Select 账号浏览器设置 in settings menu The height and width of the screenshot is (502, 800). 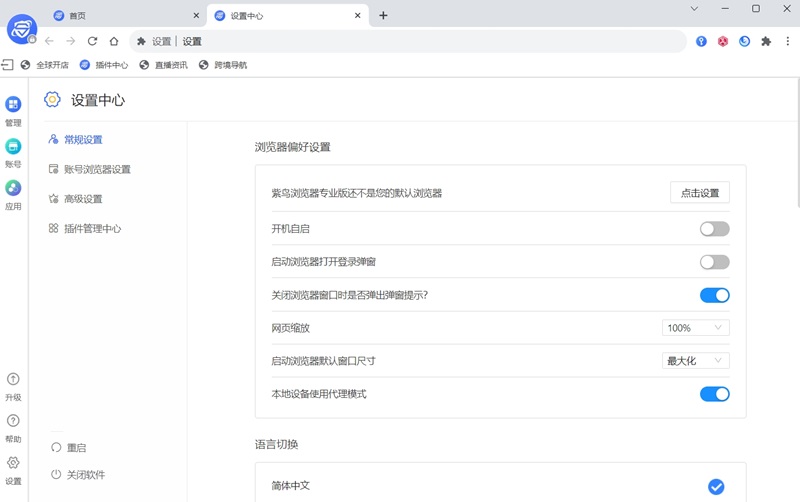point(90,169)
